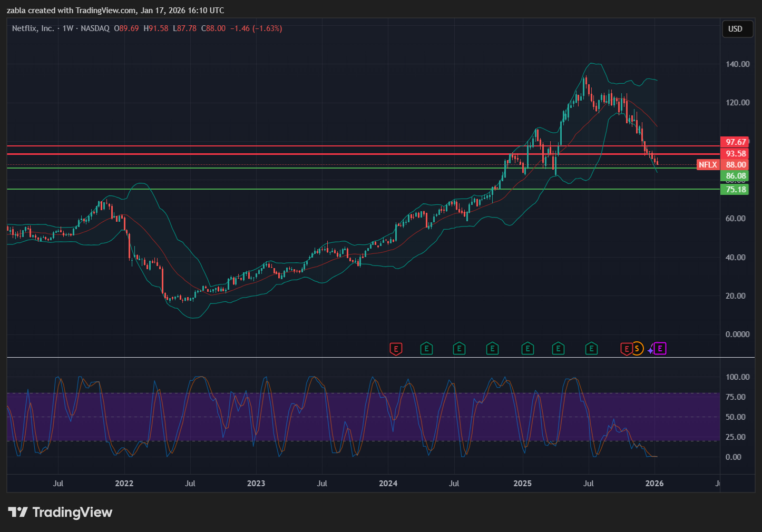The height and width of the screenshot is (532, 762).
Task: Click the NFLX price label tag
Action: tap(708, 165)
